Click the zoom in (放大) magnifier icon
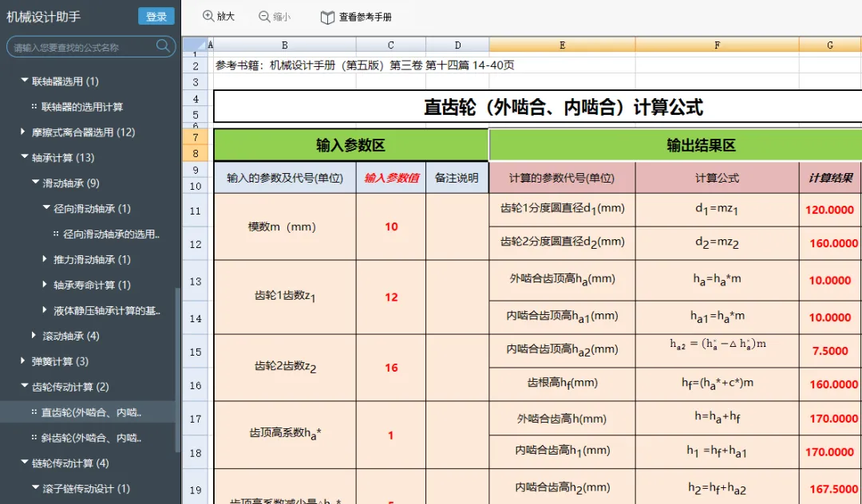The height and width of the screenshot is (504, 862). [208, 17]
